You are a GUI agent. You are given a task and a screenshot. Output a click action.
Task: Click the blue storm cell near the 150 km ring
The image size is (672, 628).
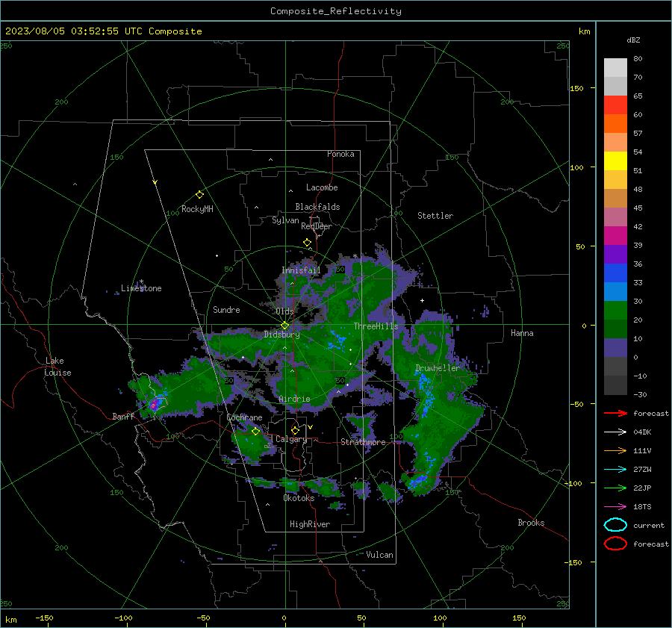(x=418, y=481)
